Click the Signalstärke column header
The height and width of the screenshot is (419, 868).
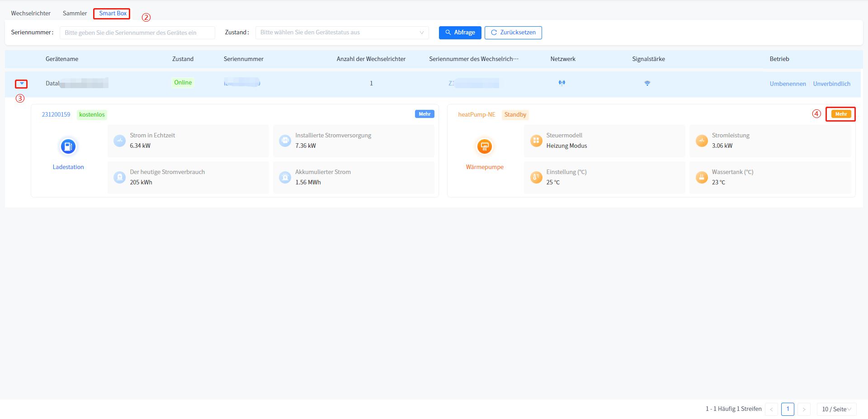coord(648,59)
